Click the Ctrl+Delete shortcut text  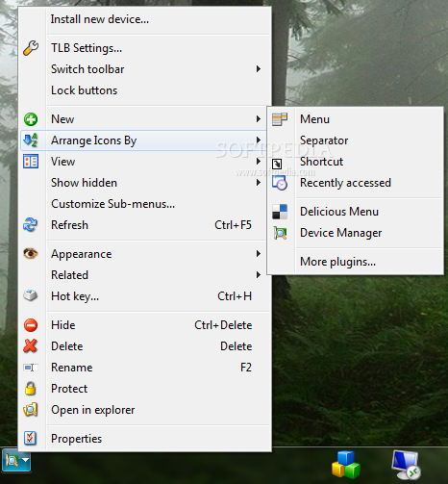pyautogui.click(x=223, y=325)
